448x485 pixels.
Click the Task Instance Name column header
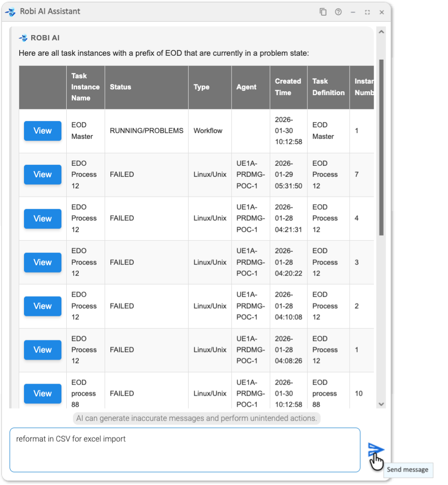[x=85, y=87]
